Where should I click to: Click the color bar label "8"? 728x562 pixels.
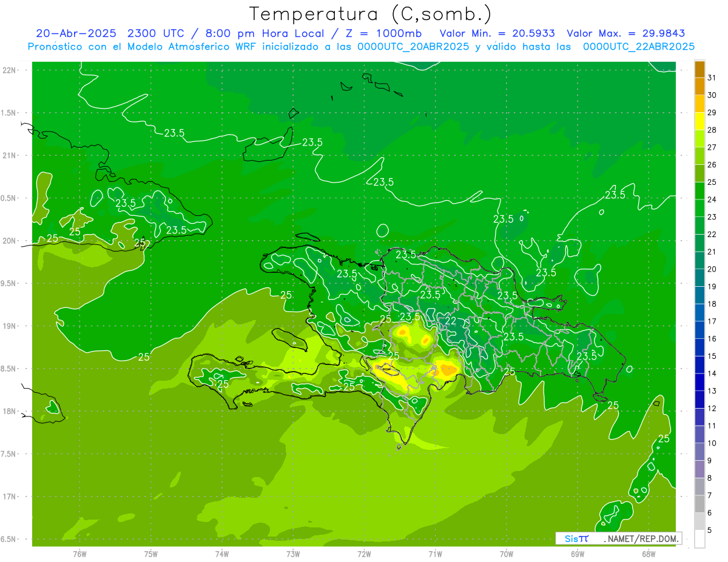point(710,478)
